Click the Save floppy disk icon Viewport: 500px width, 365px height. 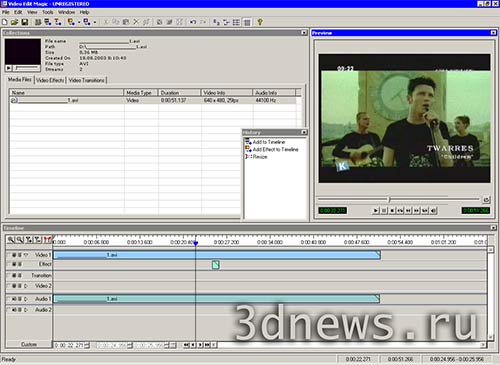(24, 22)
